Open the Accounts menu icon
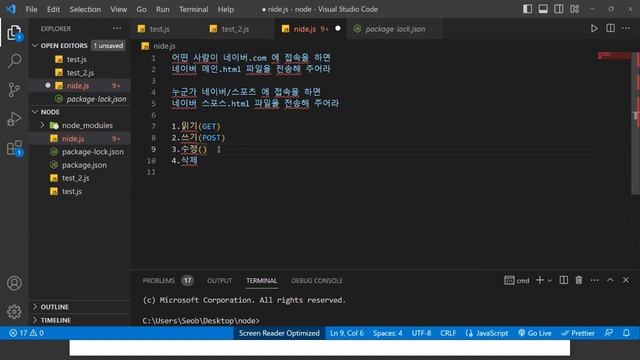Screen dimensions: 640x360 [14, 283]
